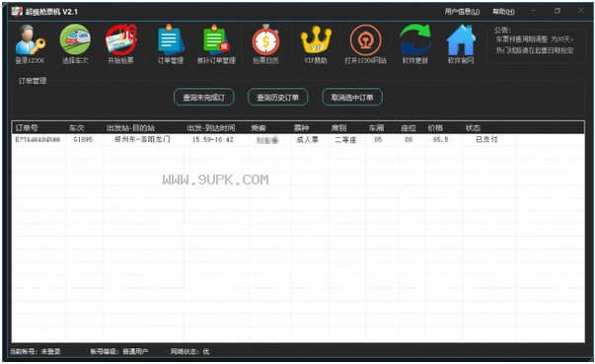595x364 pixels.
Task: Click the 出发站-目的站 column header
Action: pos(130,128)
